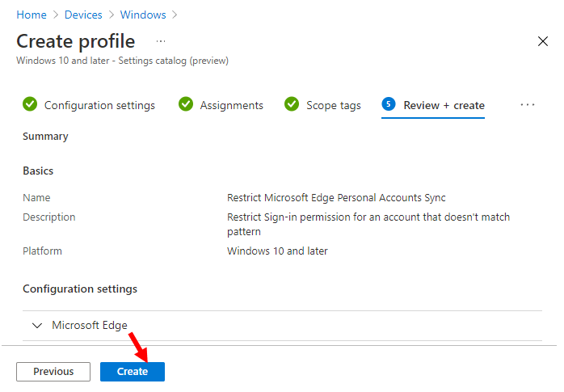
Task: Click the Description field label
Action: (49, 217)
